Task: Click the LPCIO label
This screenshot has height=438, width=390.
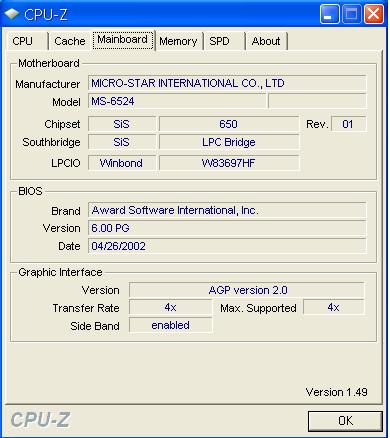Action: [66, 163]
